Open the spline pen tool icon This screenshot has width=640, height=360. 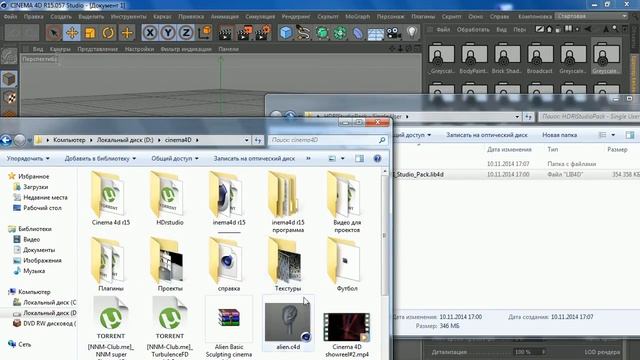tap(303, 33)
